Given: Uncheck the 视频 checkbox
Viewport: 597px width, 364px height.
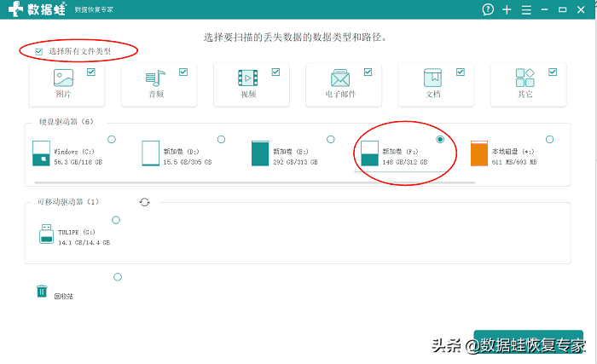Looking at the screenshot, I should 275,72.
